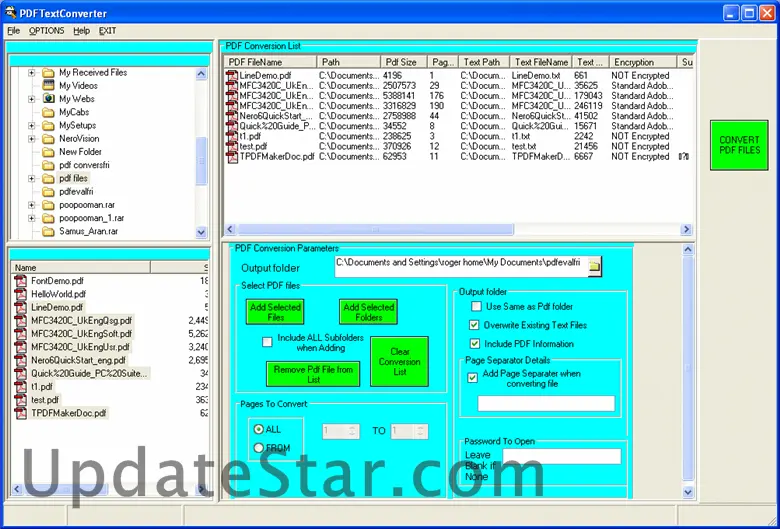The width and height of the screenshot is (780, 529).
Task: Click the My Videos folder icon
Action: pyautogui.click(x=47, y=86)
